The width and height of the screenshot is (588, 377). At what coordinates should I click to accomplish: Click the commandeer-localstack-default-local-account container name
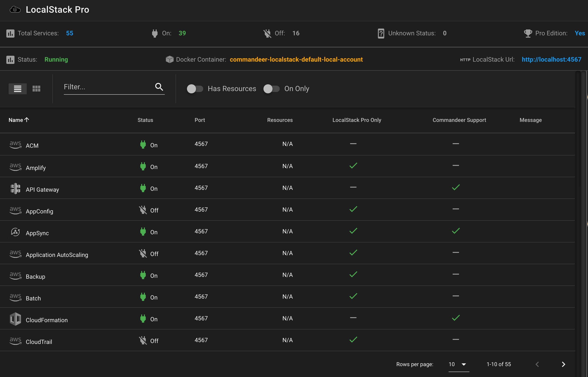296,60
